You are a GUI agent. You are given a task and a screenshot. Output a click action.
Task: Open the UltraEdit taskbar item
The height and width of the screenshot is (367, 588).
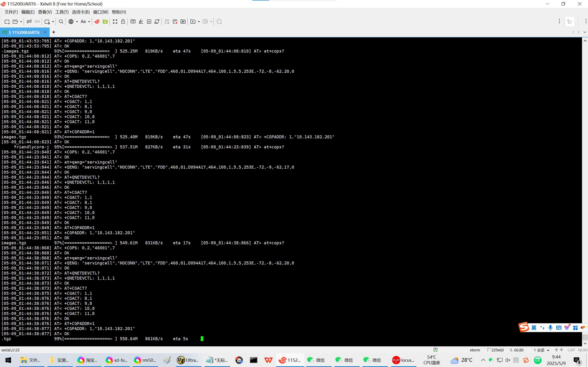tap(188, 360)
